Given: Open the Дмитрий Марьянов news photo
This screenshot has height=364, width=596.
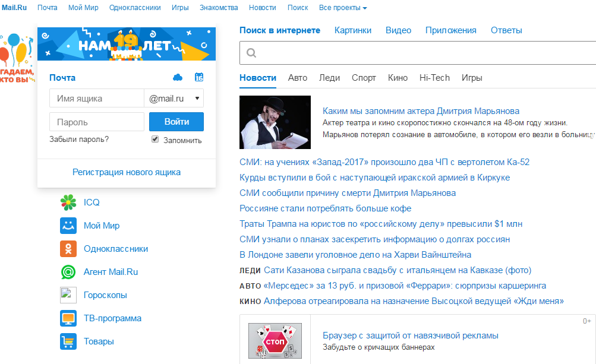Looking at the screenshot, I should [275, 122].
